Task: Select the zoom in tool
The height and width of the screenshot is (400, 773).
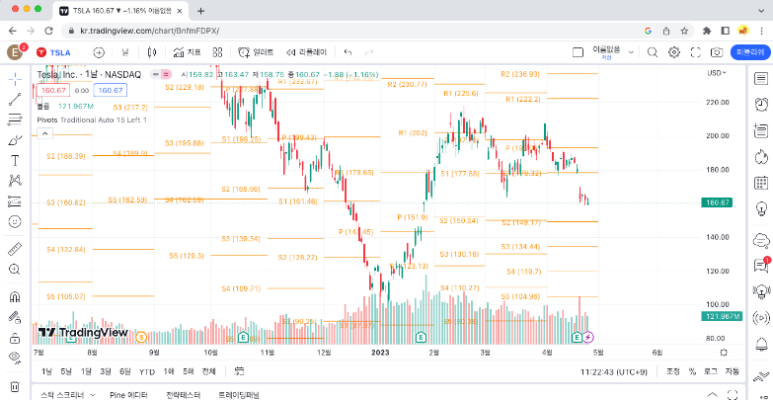Action: click(15, 269)
